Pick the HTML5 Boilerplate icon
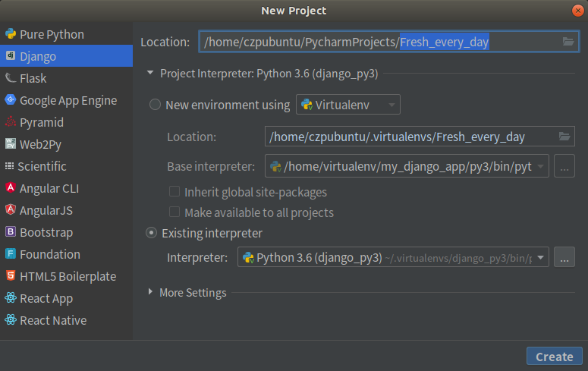 click(x=11, y=276)
